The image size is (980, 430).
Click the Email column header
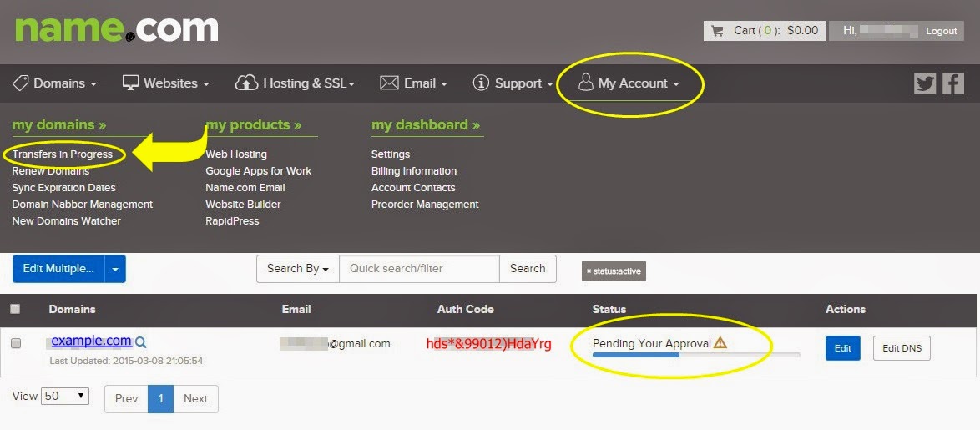tap(296, 310)
